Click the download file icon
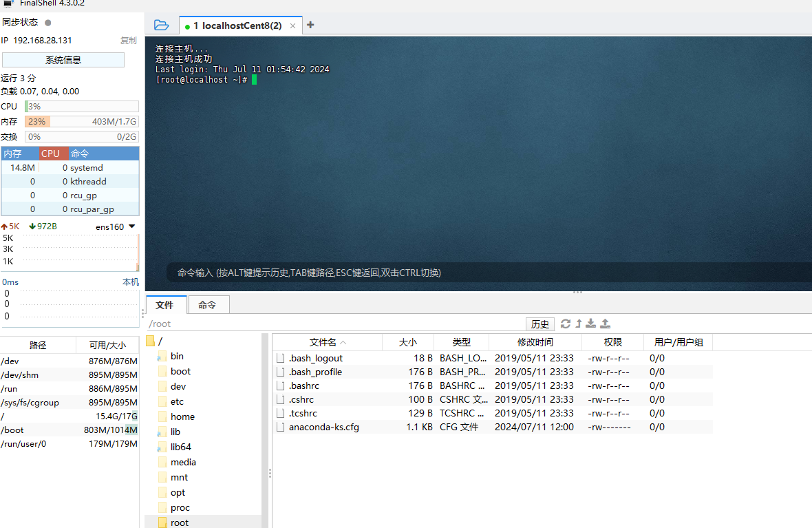This screenshot has width=812, height=528. 590,324
